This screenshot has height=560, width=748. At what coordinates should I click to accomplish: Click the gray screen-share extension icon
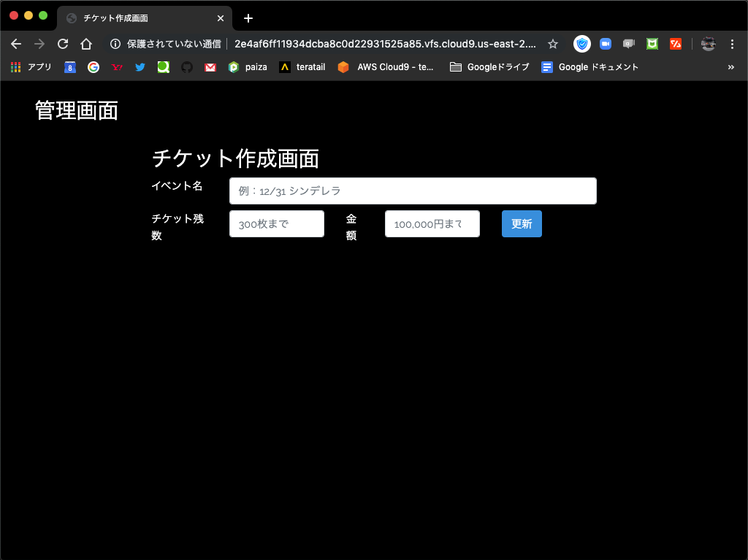[629, 44]
